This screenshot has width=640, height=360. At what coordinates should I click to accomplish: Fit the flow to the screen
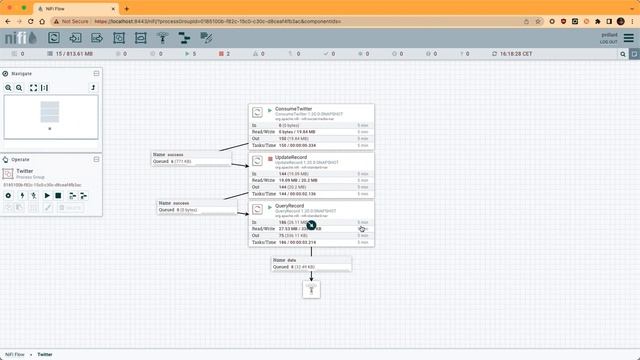pyautogui.click(x=33, y=88)
